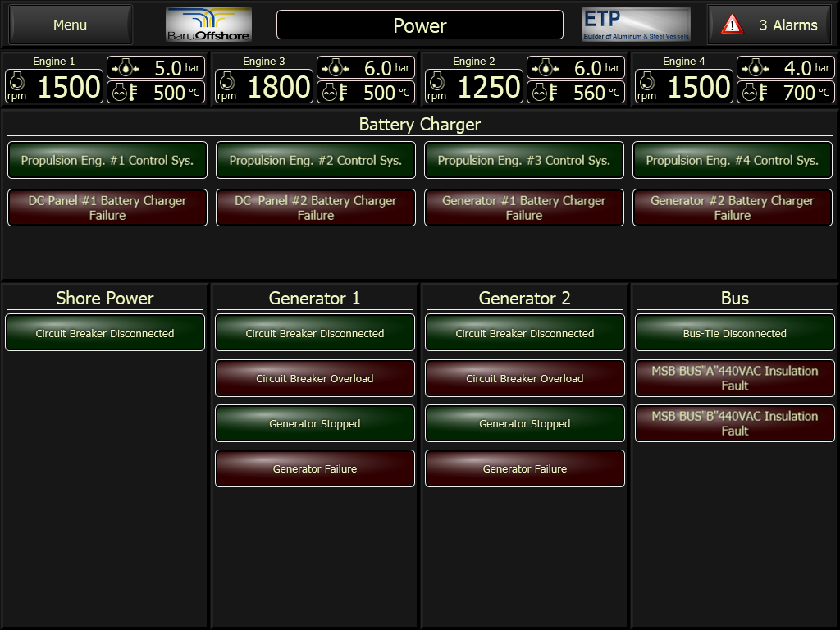Select Engine 4 rpm value 1500
Viewport: 840px width, 630px height.
click(x=699, y=87)
